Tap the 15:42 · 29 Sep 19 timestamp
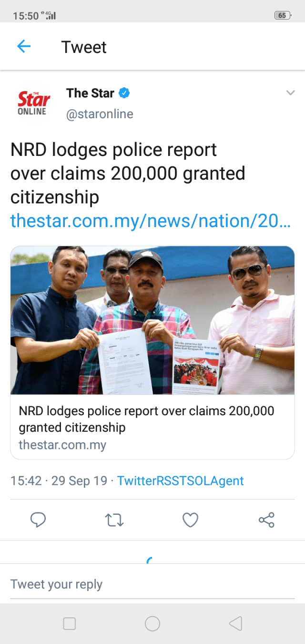This screenshot has width=305, height=644. tap(59, 480)
